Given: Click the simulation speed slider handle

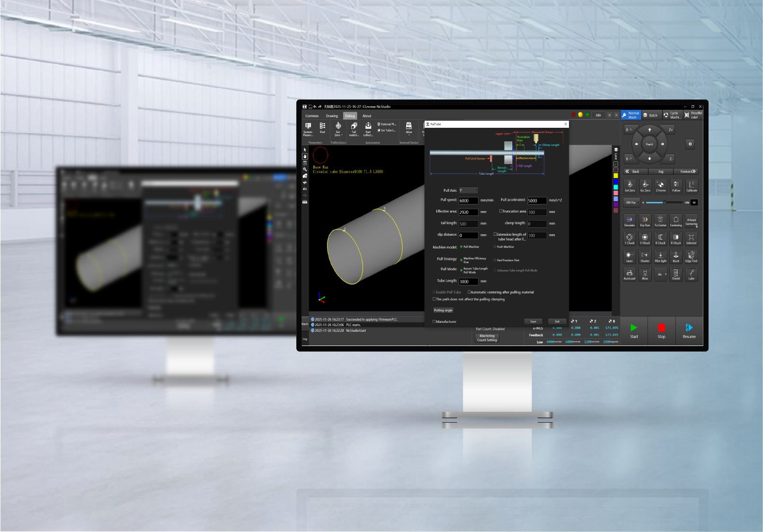Looking at the screenshot, I should 665,203.
